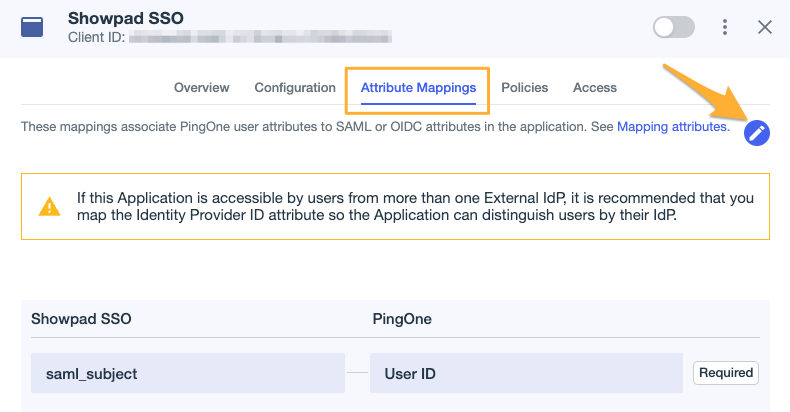Click the Showpad SSO column header
This screenshot has height=412, width=790.
(81, 319)
